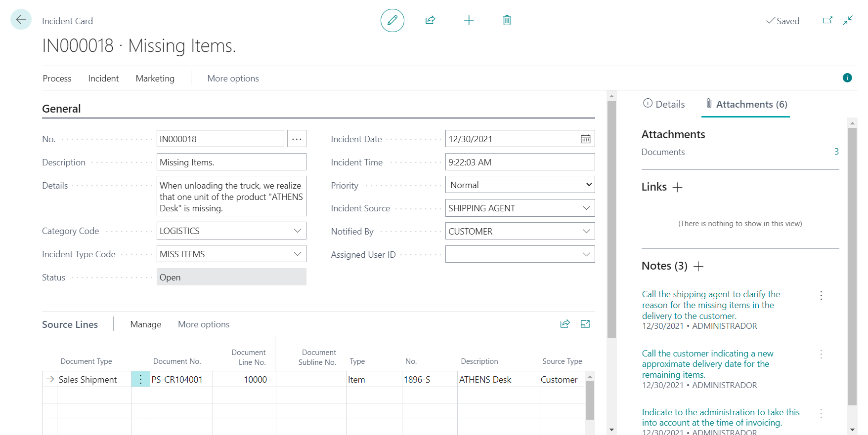Click the Documents count link
The image size is (868, 435).
(836, 152)
